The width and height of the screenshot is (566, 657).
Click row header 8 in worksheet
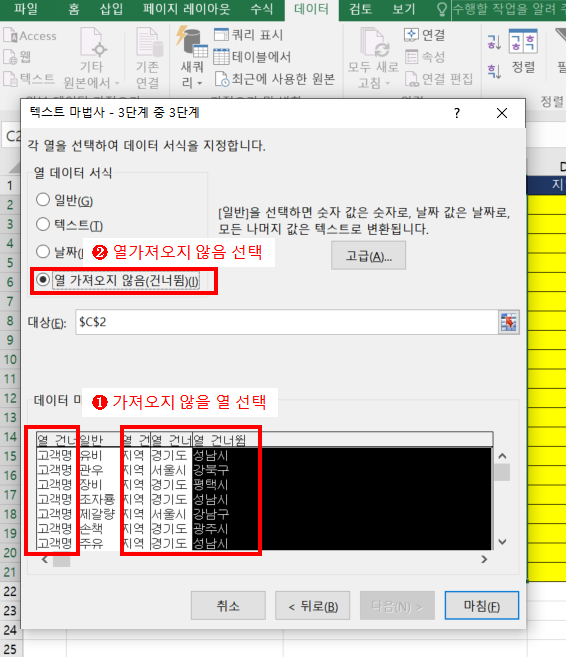[x=10, y=321]
